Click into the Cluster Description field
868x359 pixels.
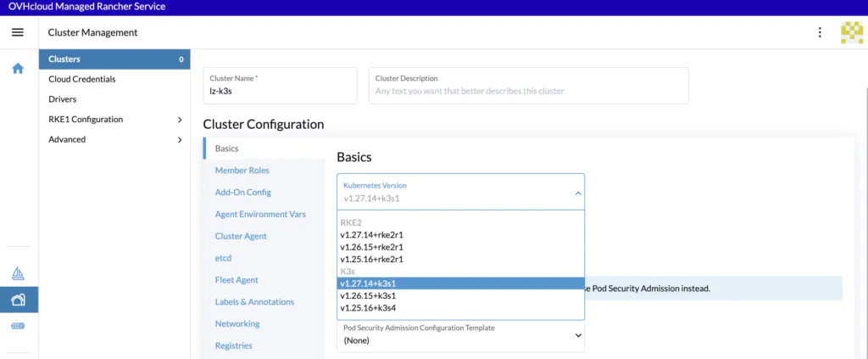529,86
